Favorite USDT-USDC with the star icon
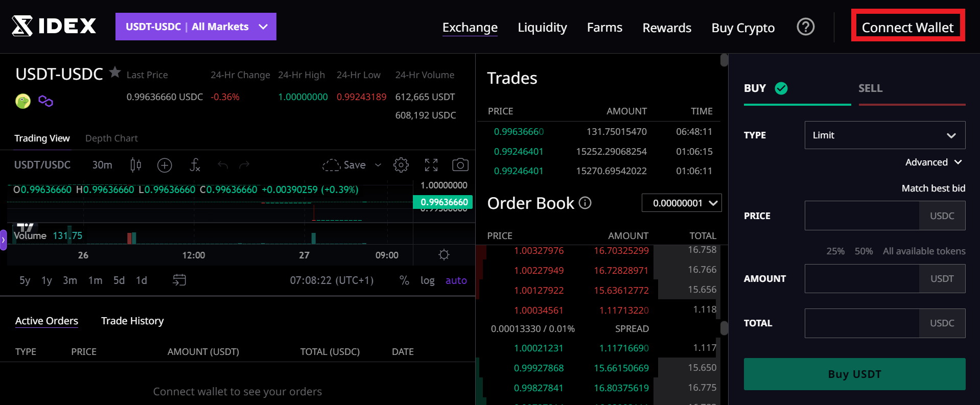This screenshot has height=405, width=980. tap(115, 73)
